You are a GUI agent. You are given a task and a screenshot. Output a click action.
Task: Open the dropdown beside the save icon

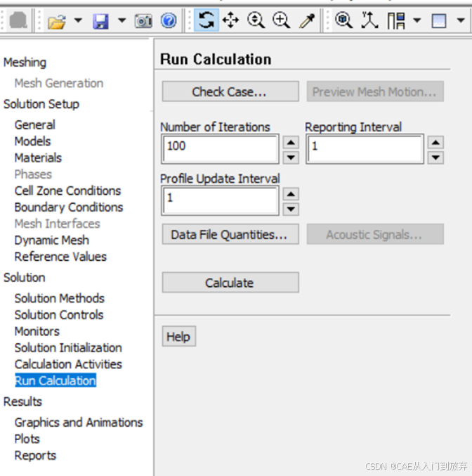tap(122, 20)
